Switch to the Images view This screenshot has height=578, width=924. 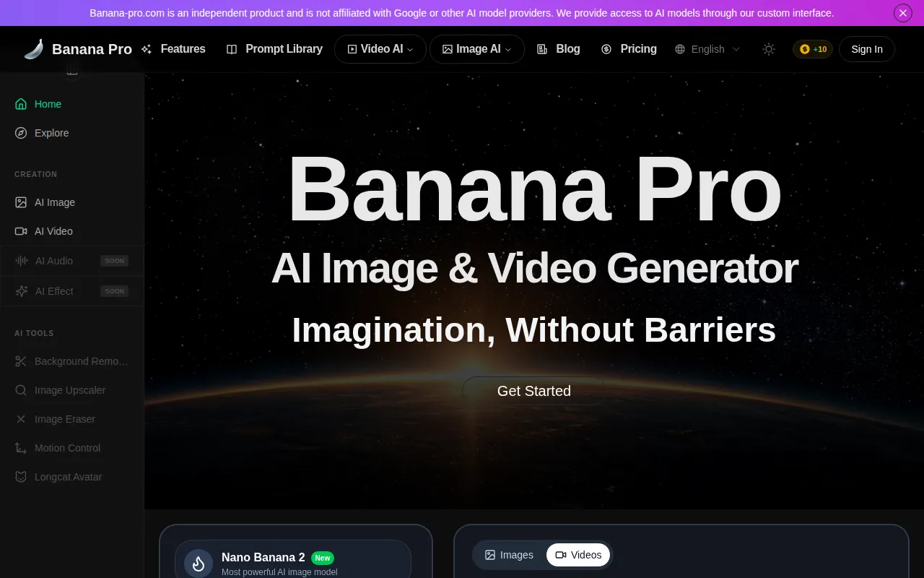coord(508,555)
